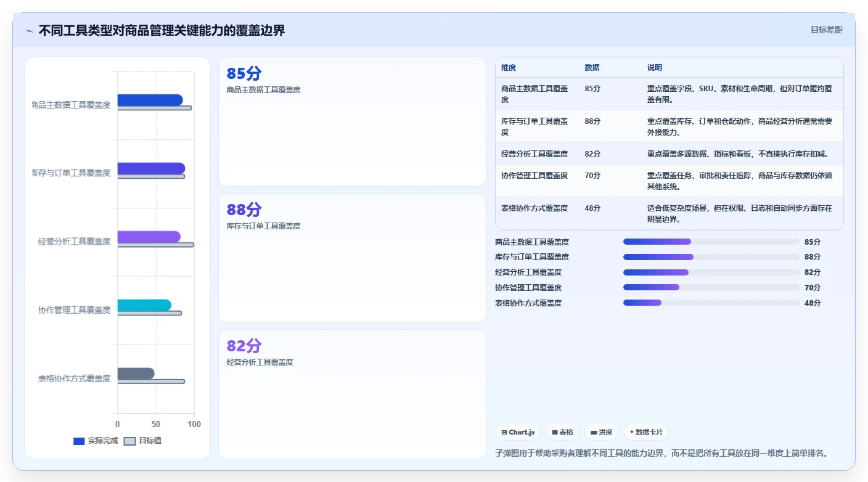Toggle 目标值 legend entry in the chart
Viewport: 868px width, 482px height.
pos(142,441)
